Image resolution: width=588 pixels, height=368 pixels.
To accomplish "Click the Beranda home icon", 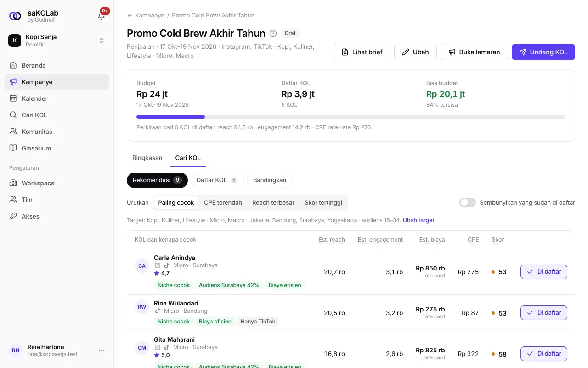I will tap(13, 65).
